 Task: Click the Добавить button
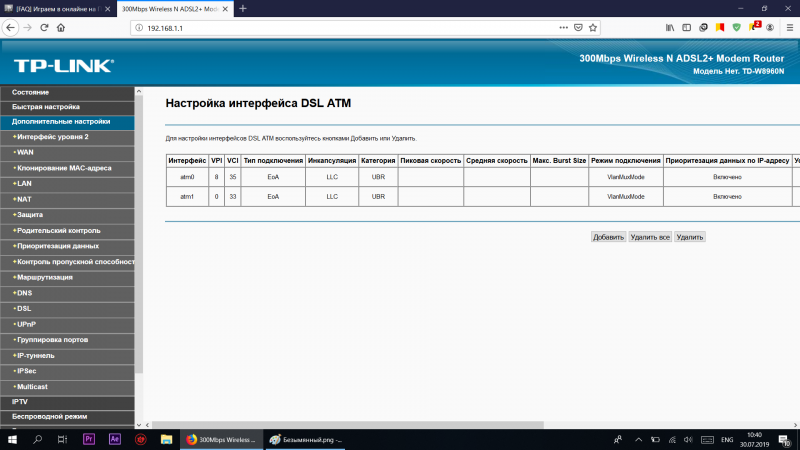pos(608,237)
